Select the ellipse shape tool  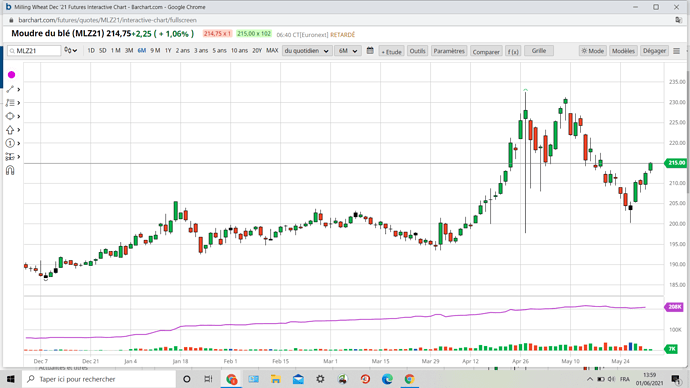tap(10, 116)
